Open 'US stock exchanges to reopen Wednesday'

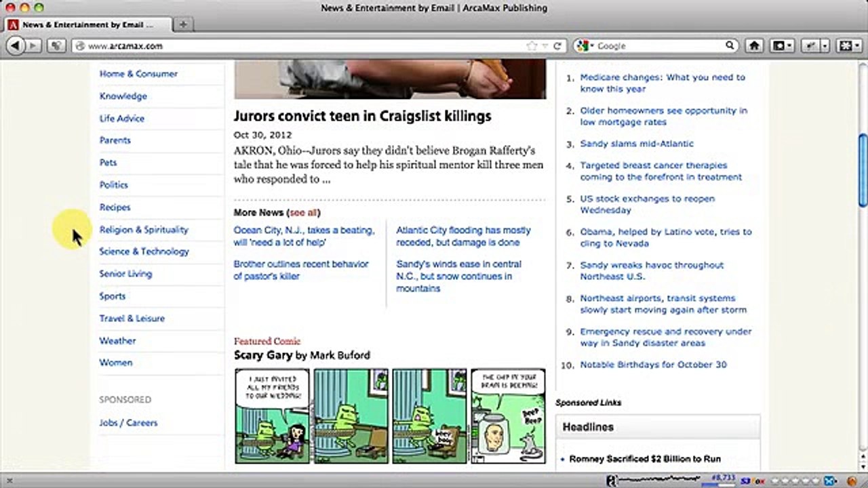648,204
